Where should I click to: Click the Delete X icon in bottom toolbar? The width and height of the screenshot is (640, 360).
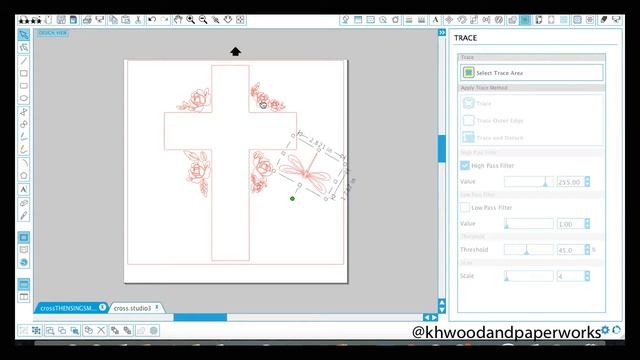click(101, 330)
